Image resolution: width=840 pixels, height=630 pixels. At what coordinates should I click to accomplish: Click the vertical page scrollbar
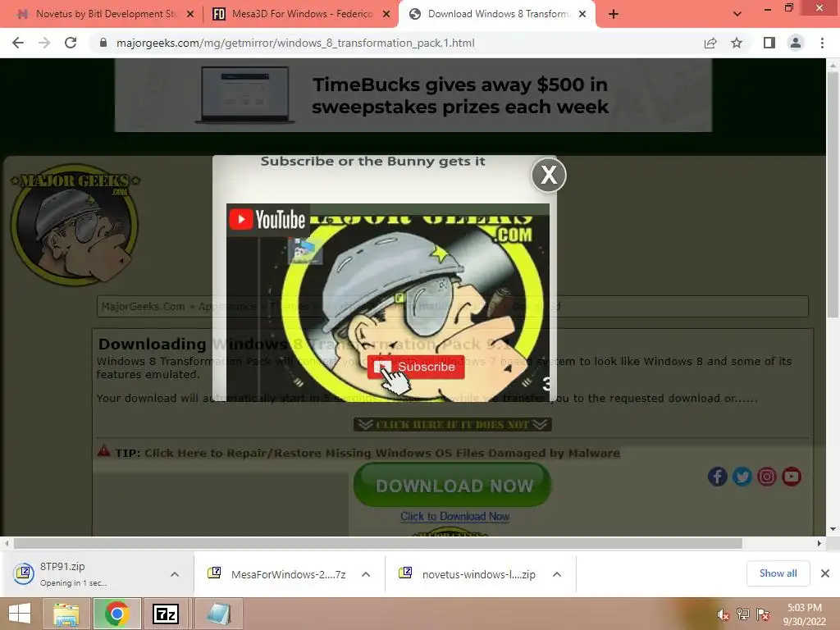click(833, 194)
